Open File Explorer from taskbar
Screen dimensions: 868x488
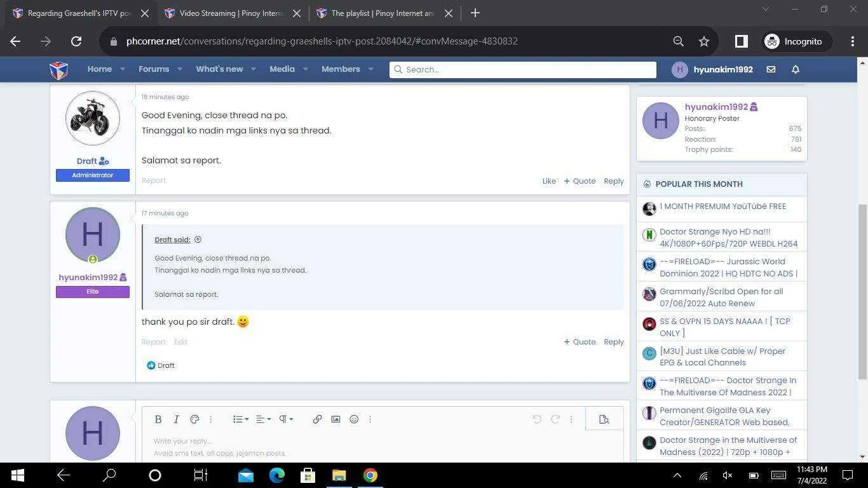pos(339,475)
